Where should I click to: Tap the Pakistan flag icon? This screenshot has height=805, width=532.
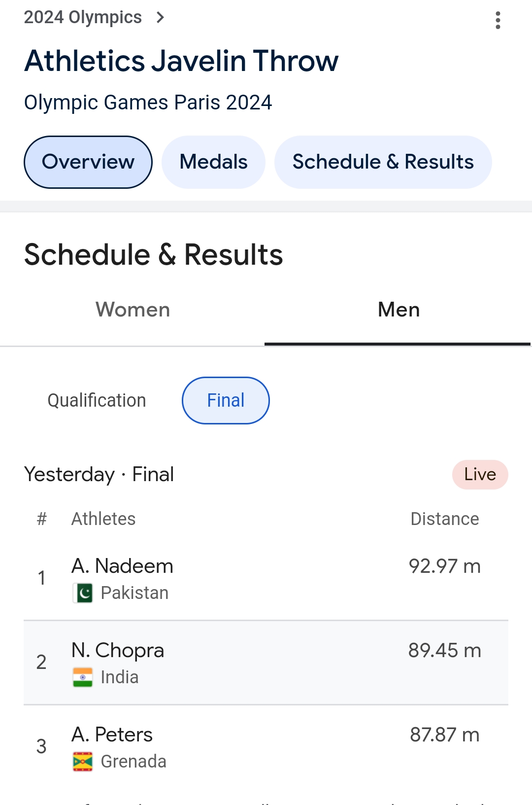point(83,593)
